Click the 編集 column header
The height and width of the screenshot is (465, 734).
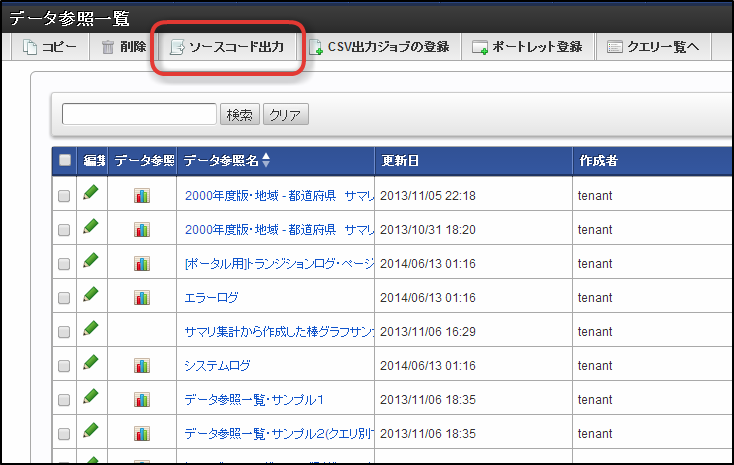(94, 161)
